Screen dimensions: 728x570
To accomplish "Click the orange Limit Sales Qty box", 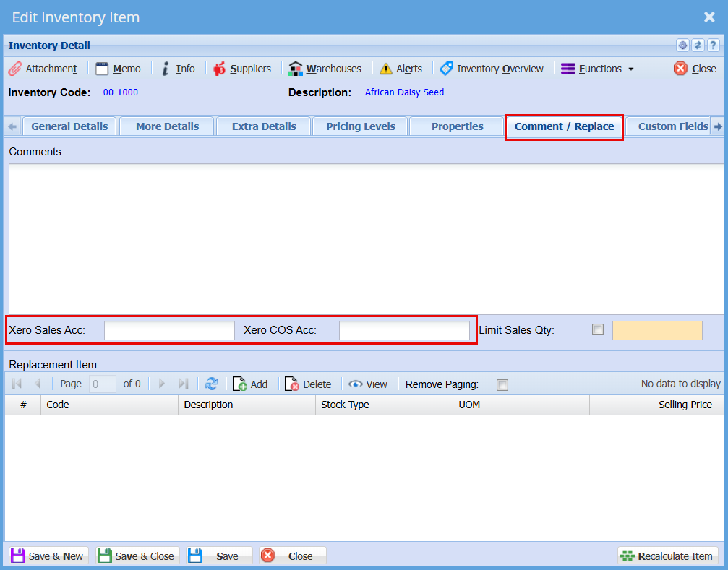I will point(656,331).
